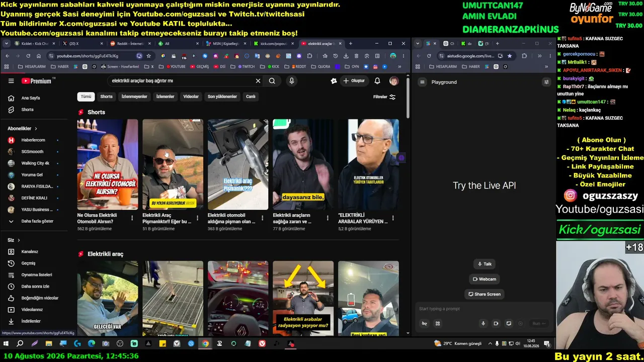Open the YouTube hamburger guide menu
644x362 pixels.
click(x=11, y=80)
